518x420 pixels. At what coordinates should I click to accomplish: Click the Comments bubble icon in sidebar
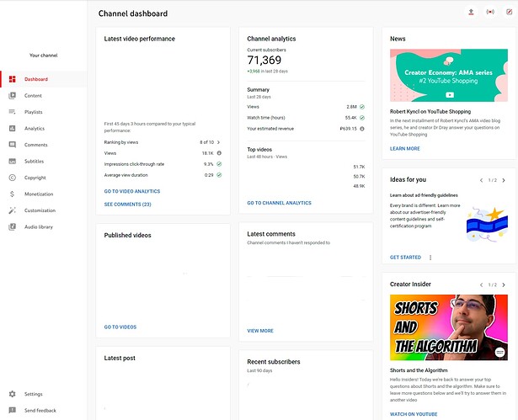pyautogui.click(x=13, y=145)
